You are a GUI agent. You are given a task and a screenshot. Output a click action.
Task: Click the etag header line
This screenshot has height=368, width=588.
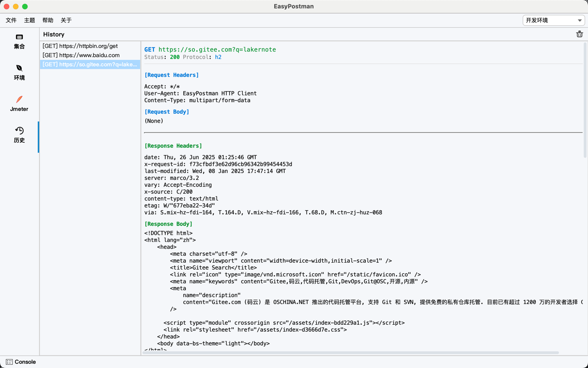(x=180, y=206)
